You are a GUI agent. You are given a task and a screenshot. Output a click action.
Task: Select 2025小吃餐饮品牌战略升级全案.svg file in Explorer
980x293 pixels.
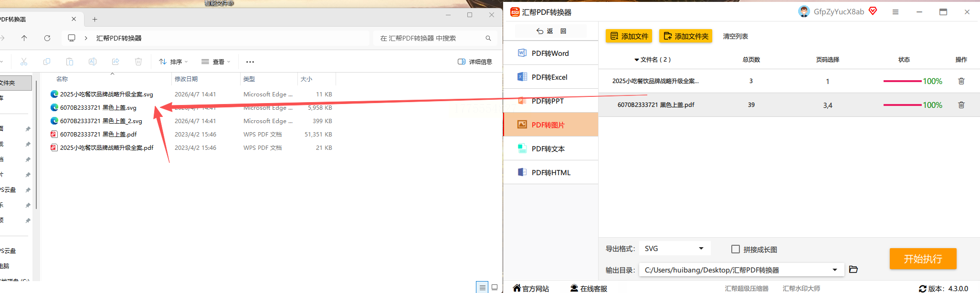point(106,94)
